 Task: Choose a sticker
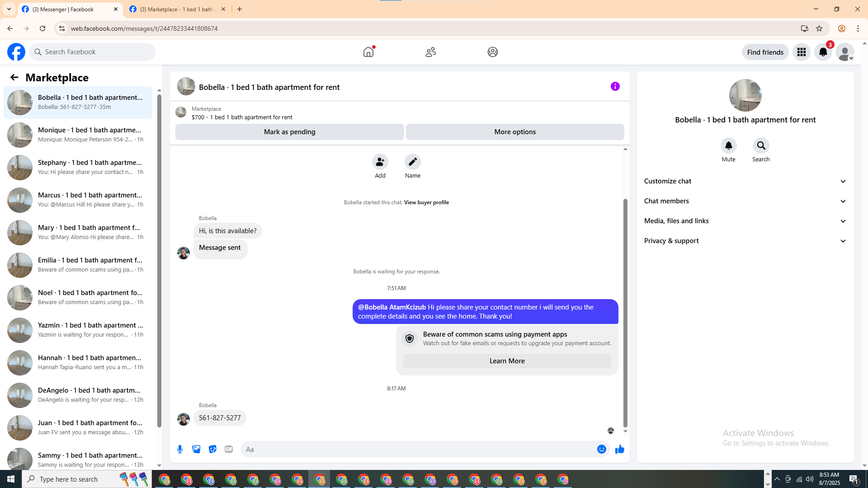[x=212, y=449]
